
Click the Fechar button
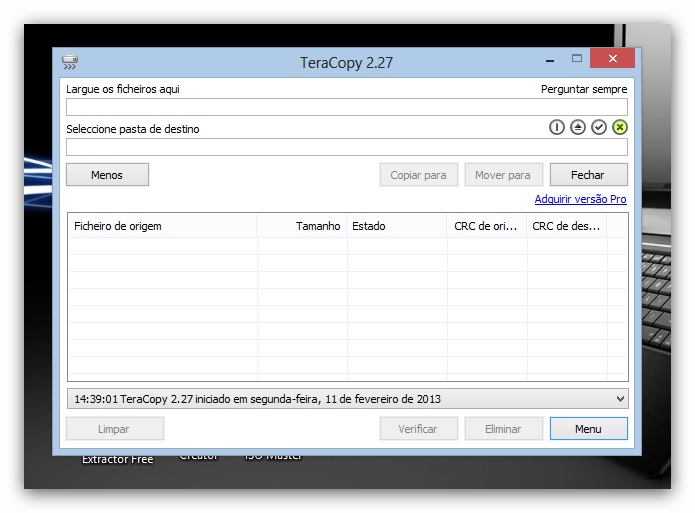[589, 175]
